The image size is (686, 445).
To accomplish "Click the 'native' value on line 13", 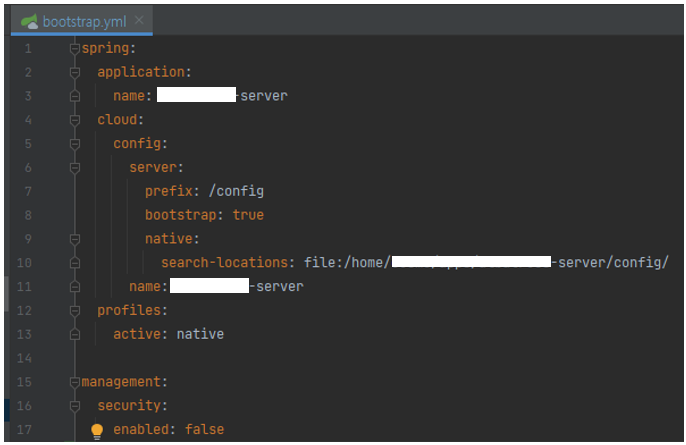I will coord(200,334).
